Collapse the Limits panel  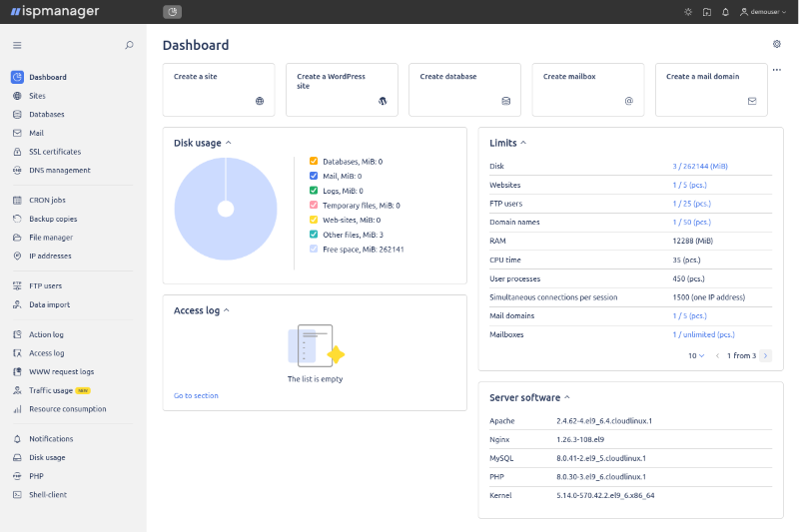523,143
